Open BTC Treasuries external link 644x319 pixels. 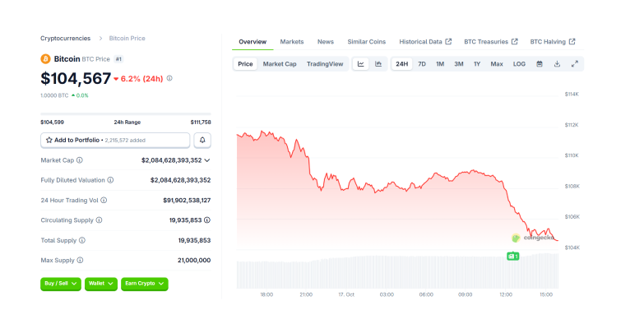491,41
